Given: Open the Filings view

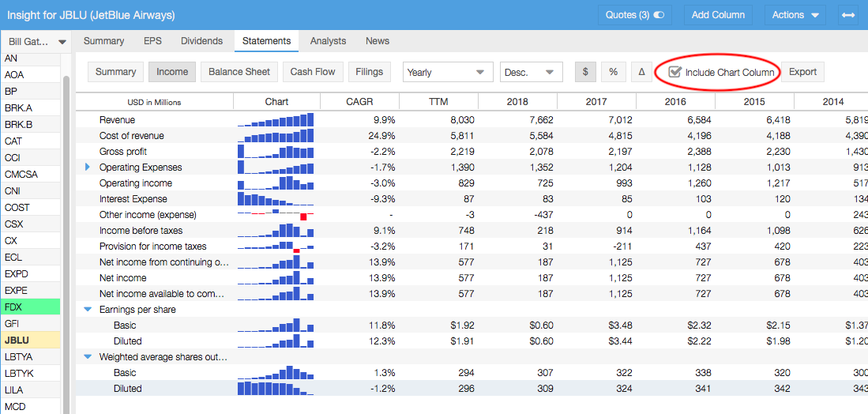Looking at the screenshot, I should coord(369,72).
